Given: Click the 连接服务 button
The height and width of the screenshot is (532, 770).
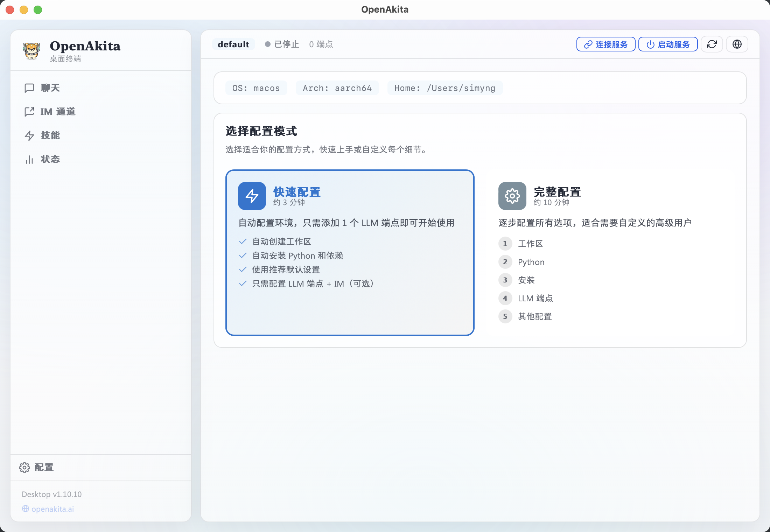Looking at the screenshot, I should pos(605,44).
